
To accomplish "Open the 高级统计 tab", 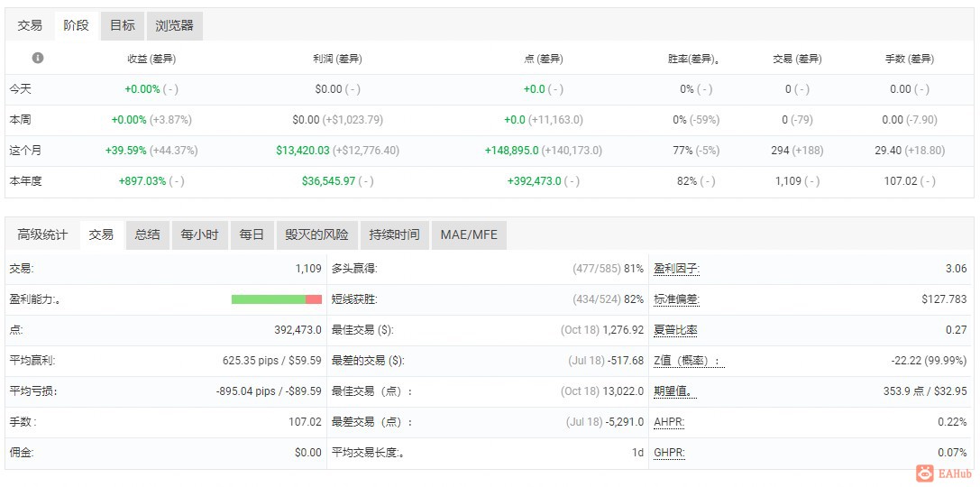I will coord(42,234).
